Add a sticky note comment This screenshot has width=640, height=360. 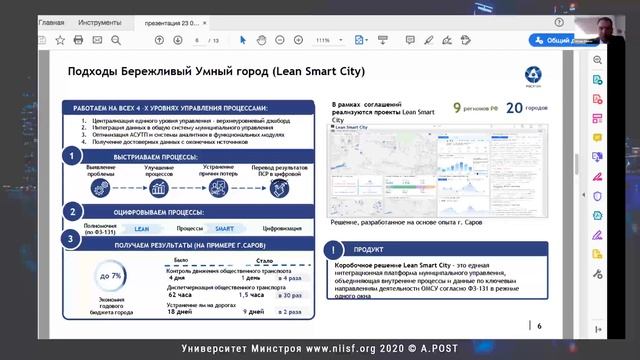(410, 40)
